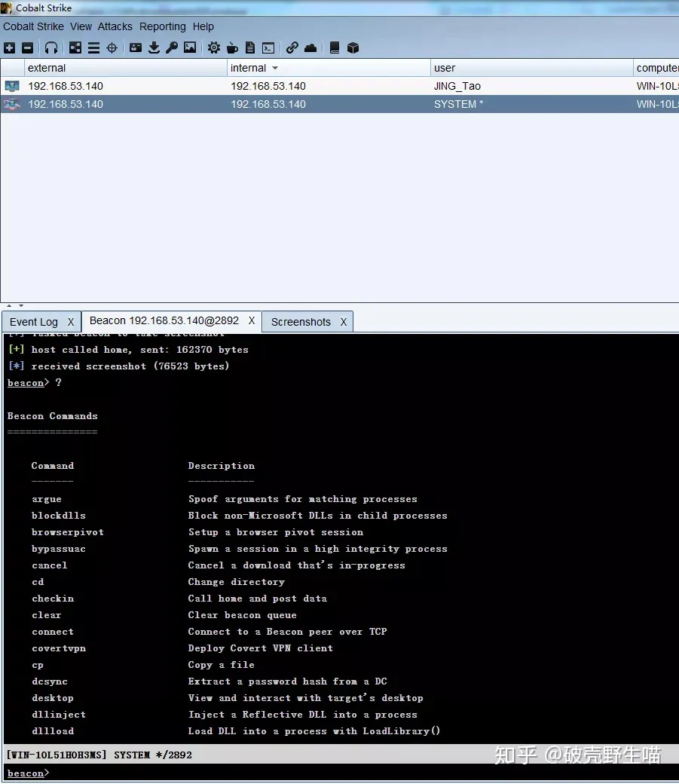Open screenshots via the toolbar picture icon
679x784 pixels.
click(x=190, y=48)
